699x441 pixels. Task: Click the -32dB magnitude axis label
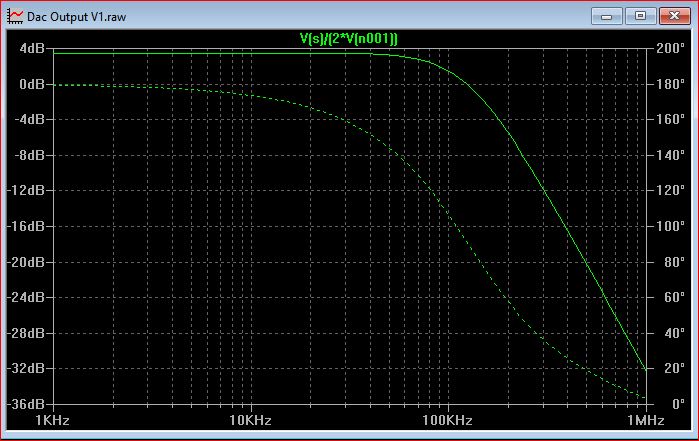point(26,368)
